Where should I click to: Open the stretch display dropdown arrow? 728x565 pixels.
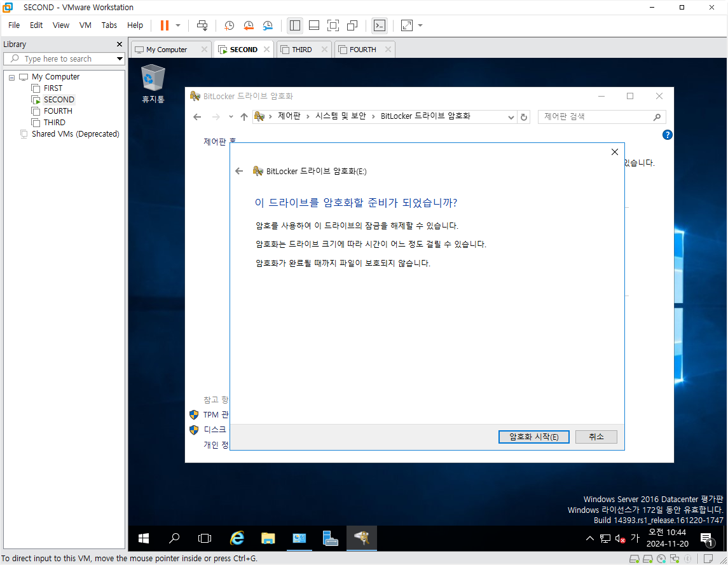(420, 25)
